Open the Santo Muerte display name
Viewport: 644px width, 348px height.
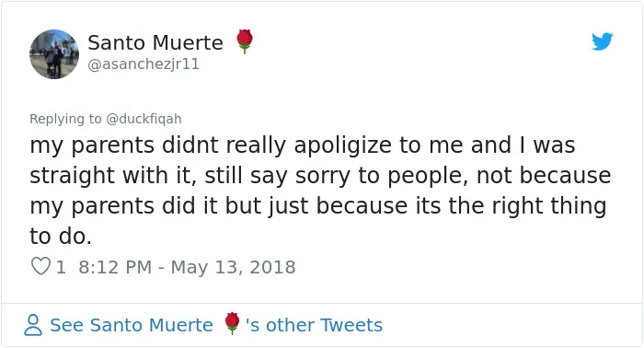(x=155, y=42)
